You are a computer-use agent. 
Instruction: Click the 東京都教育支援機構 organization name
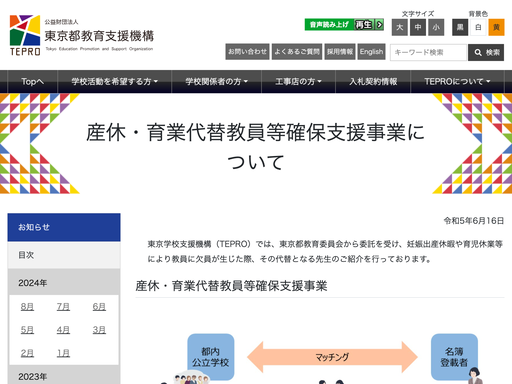coord(99,36)
